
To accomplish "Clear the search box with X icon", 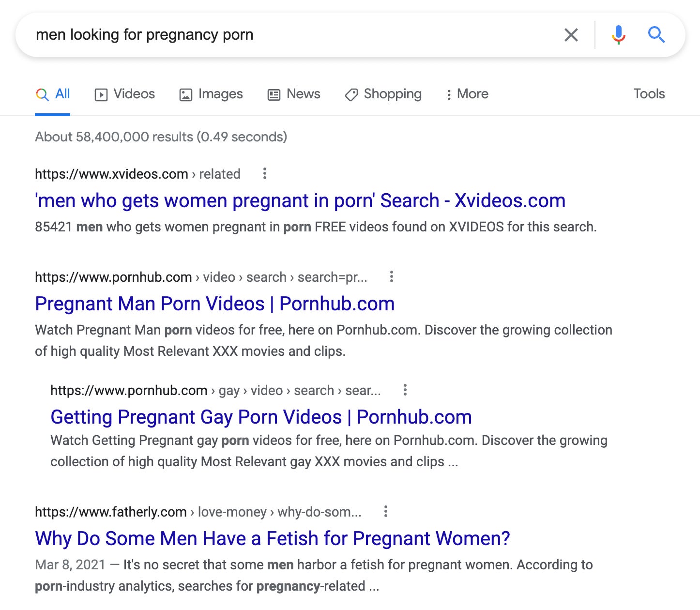I will [571, 35].
